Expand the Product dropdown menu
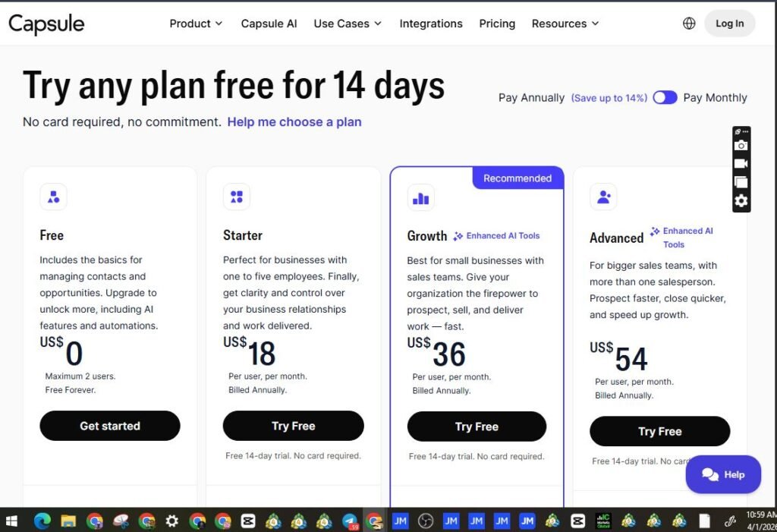Image resolution: width=777 pixels, height=532 pixels. (195, 24)
